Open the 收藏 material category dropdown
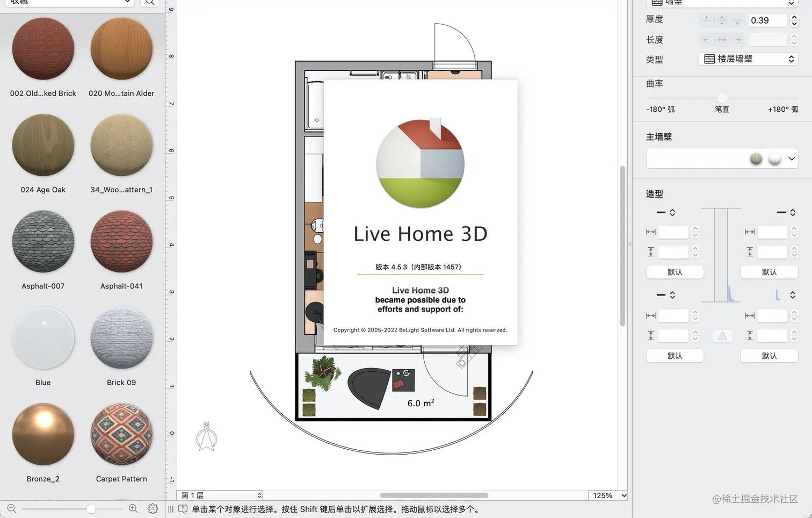Screen dimensions: 812x518 [x=69, y=2]
